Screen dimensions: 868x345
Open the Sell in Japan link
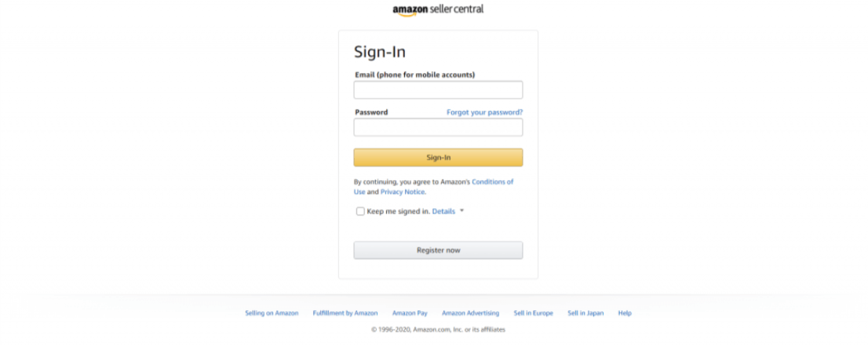[x=585, y=313]
